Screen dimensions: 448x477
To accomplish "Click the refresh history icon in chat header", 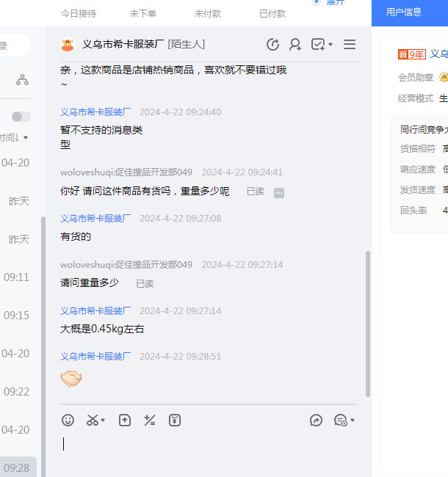I will 272,45.
